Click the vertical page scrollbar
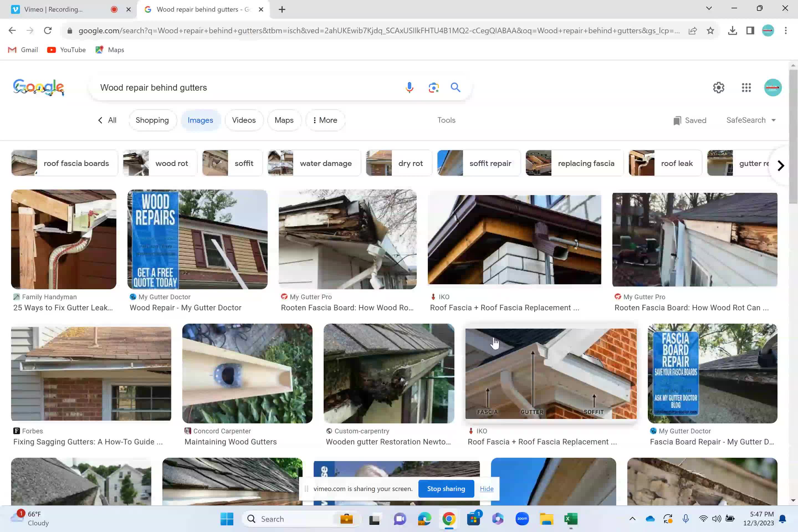 coord(793,136)
